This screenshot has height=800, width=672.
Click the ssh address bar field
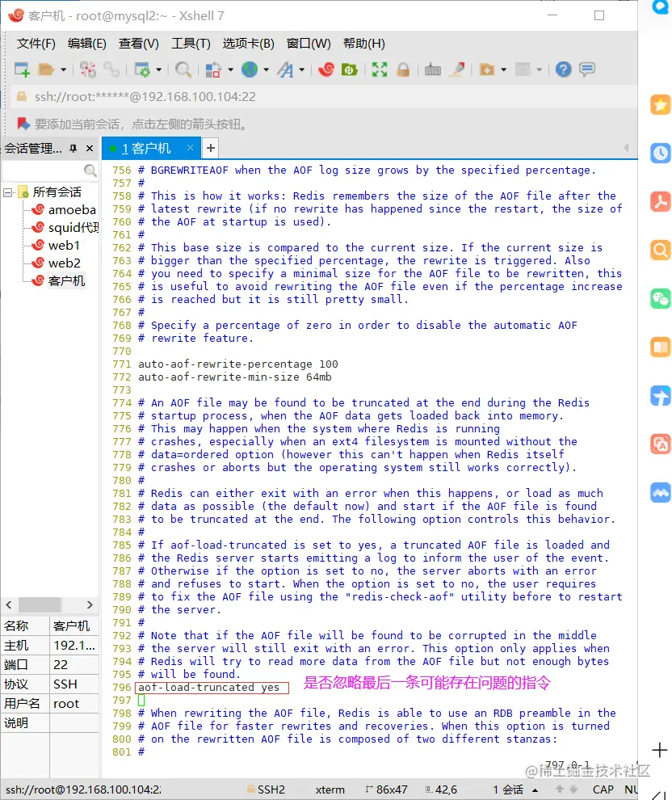(324, 97)
